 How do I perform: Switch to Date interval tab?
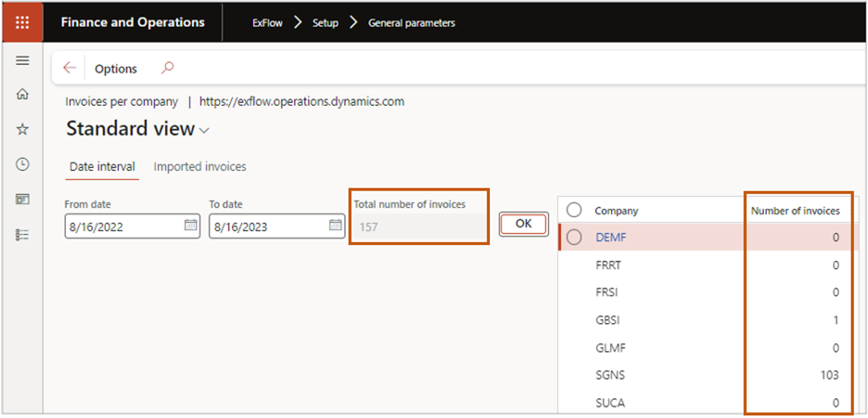coord(102,167)
